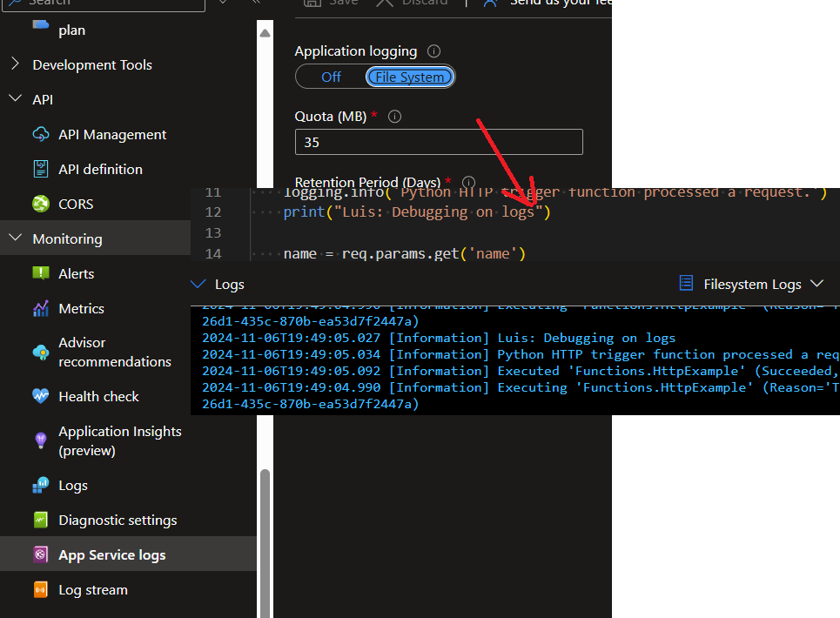This screenshot has width=840, height=618.
Task: Open the plan menu item
Action: tap(71, 30)
